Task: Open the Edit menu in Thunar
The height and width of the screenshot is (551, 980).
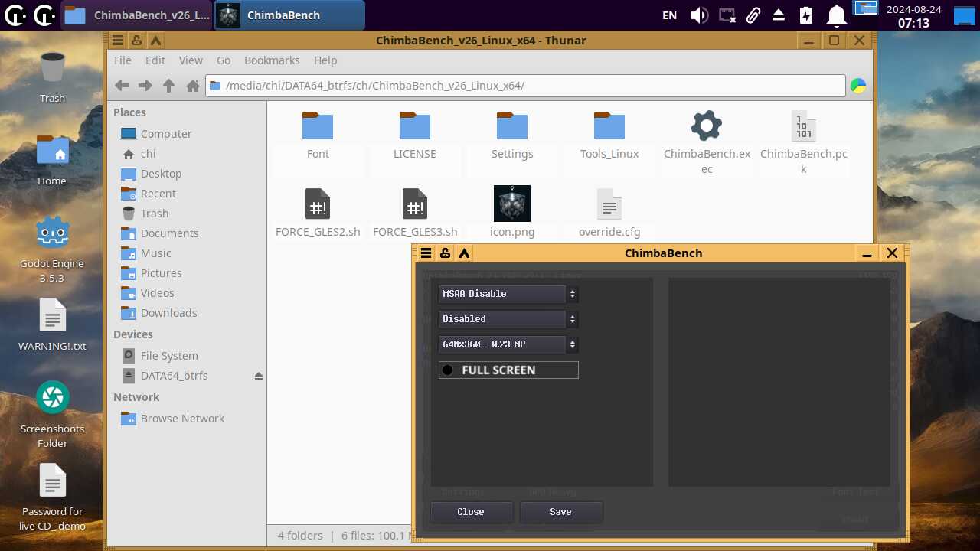Action: (x=155, y=60)
